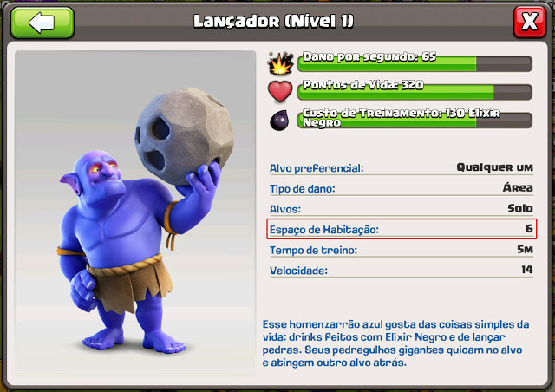
Task: Click the Dano por segundo bar
Action: (x=415, y=63)
